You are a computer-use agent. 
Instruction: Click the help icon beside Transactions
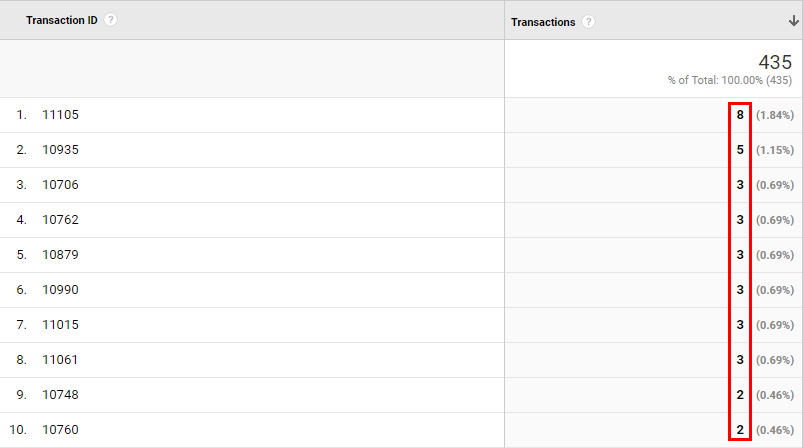[588, 22]
